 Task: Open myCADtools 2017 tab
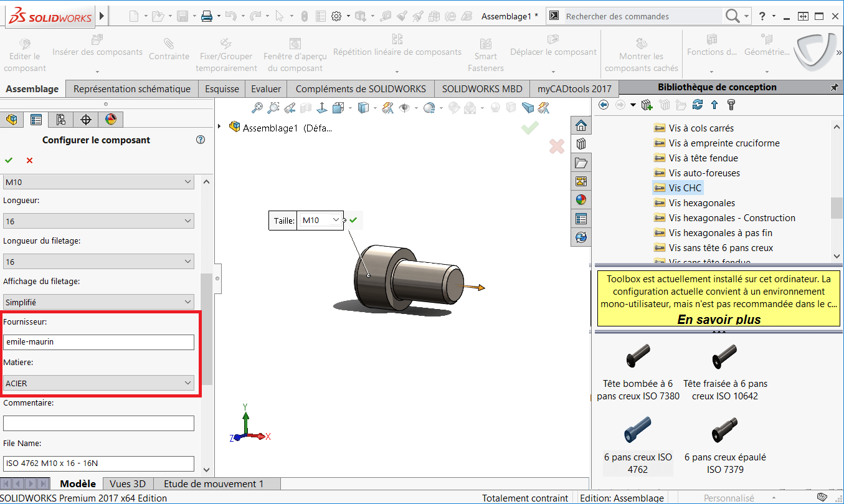pyautogui.click(x=574, y=88)
